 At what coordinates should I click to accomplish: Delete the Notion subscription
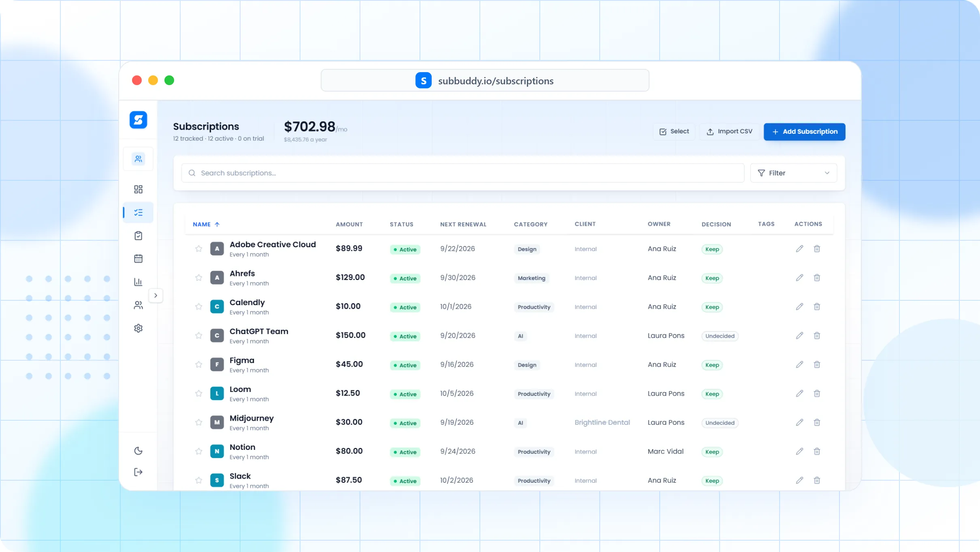coord(817,451)
